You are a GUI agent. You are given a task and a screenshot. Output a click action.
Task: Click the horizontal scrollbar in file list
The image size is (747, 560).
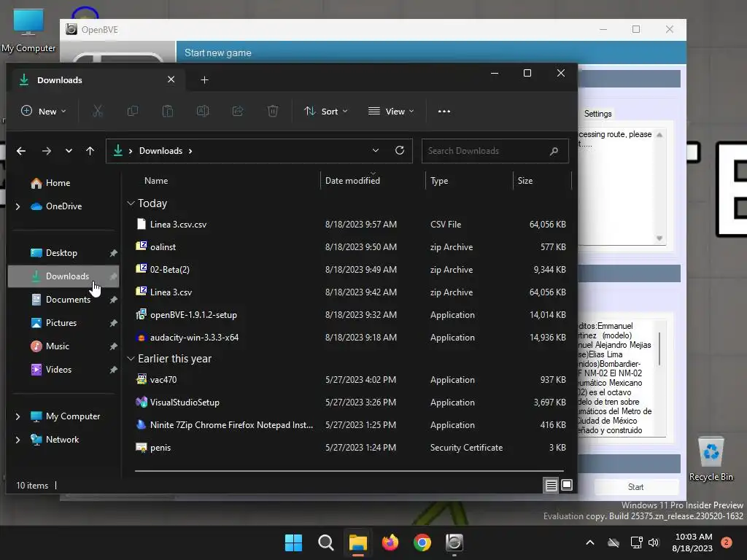pos(349,470)
